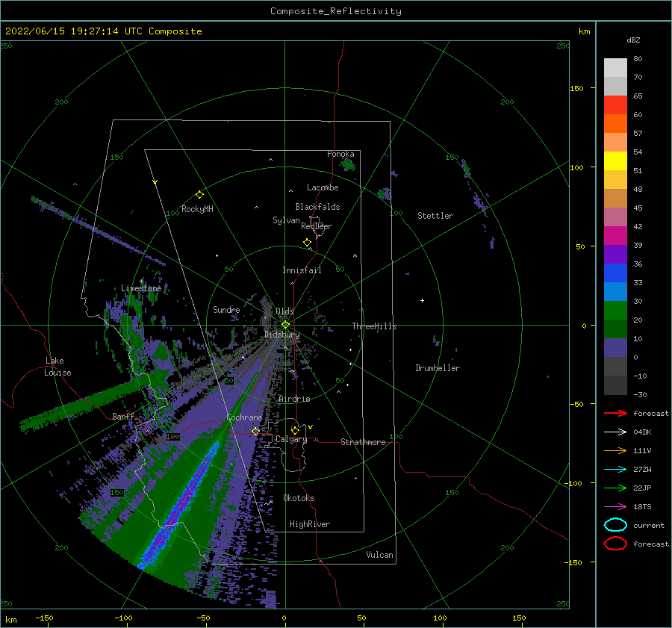This screenshot has height=628, width=672.
Task: Click the -30 value in dBZ legend
Action: [x=640, y=394]
